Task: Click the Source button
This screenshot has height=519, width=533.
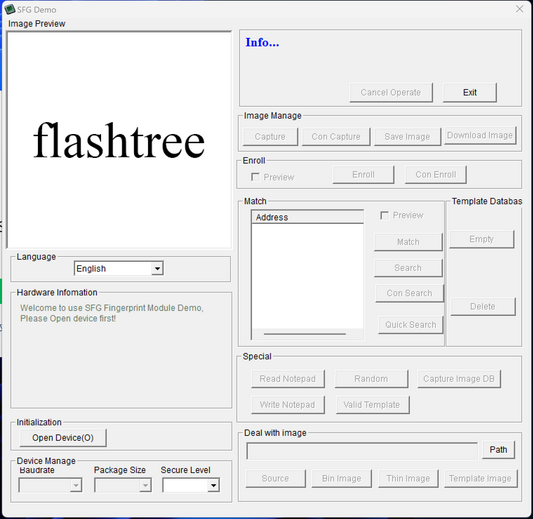Action: coord(275,479)
